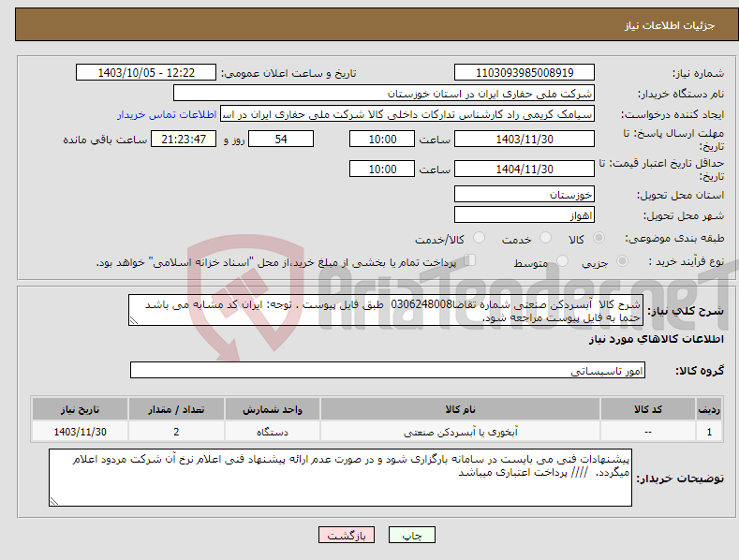Click the دستگاه unit cell
The height and width of the screenshot is (560, 739).
(x=273, y=432)
